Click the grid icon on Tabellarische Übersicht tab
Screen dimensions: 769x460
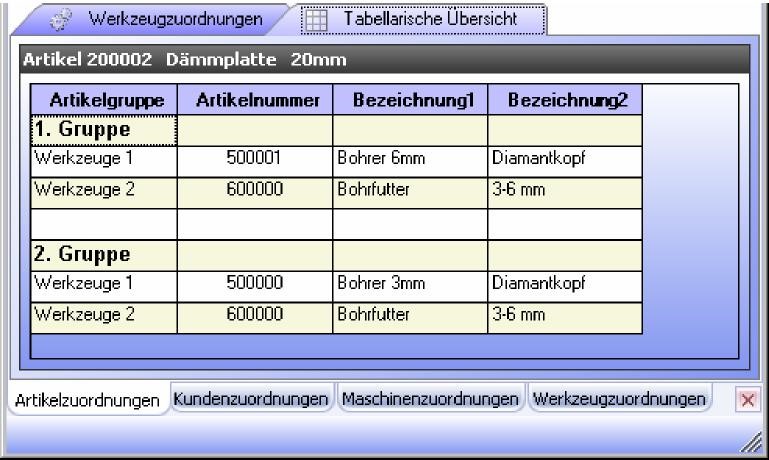click(316, 21)
